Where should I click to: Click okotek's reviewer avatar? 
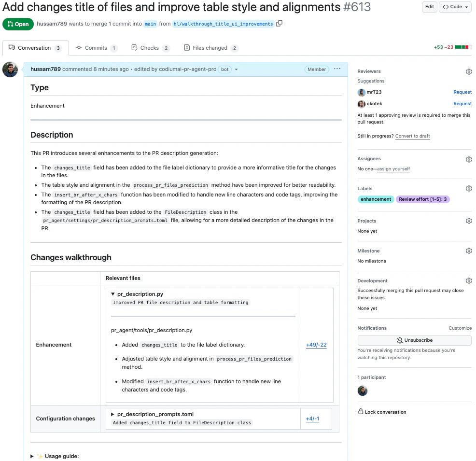click(361, 104)
